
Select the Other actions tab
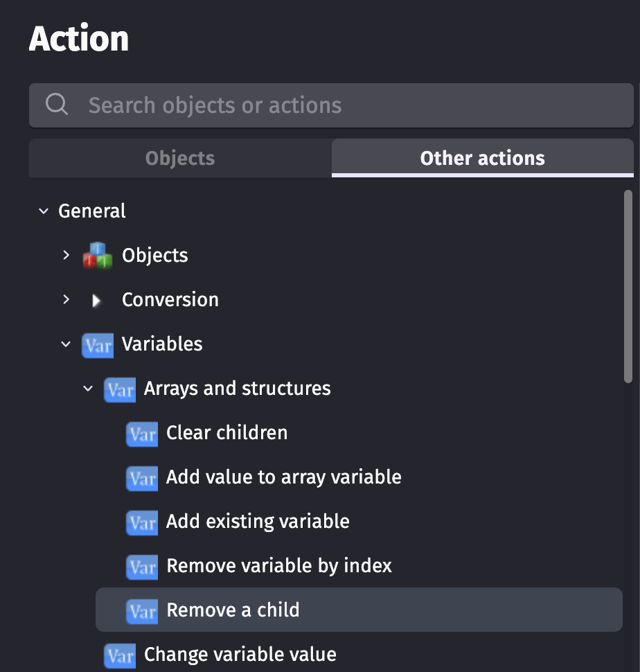tap(482, 158)
